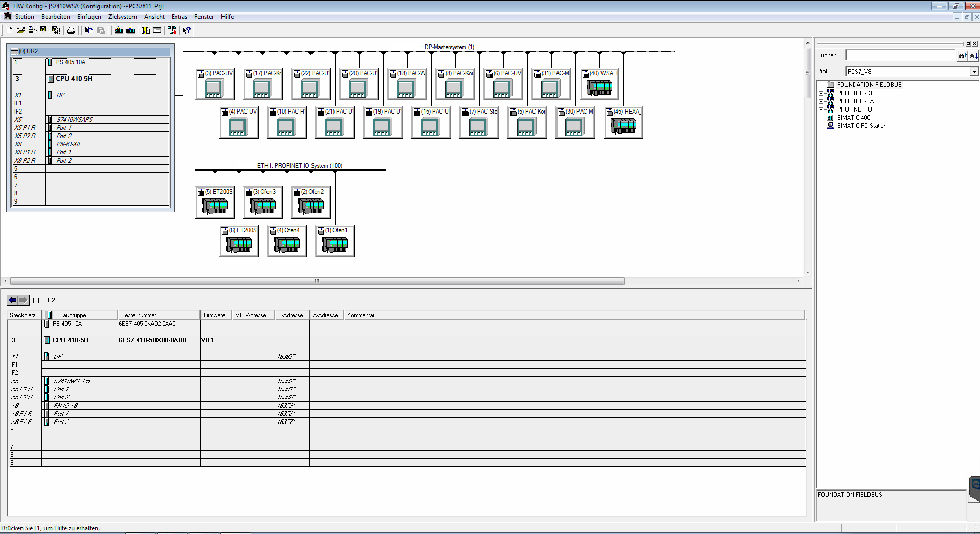Select S7410WSAP5 row in the rack UR2

point(91,120)
